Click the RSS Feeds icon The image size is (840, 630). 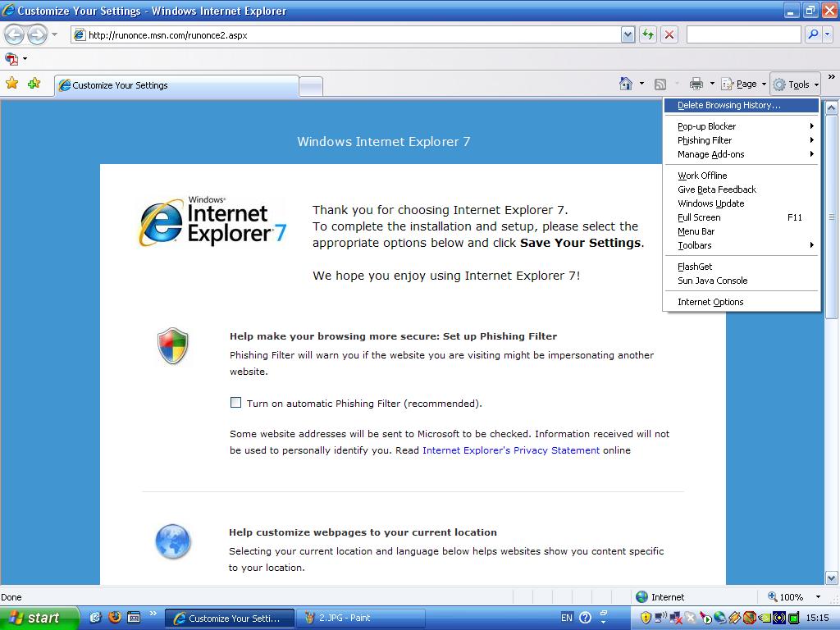coord(660,84)
